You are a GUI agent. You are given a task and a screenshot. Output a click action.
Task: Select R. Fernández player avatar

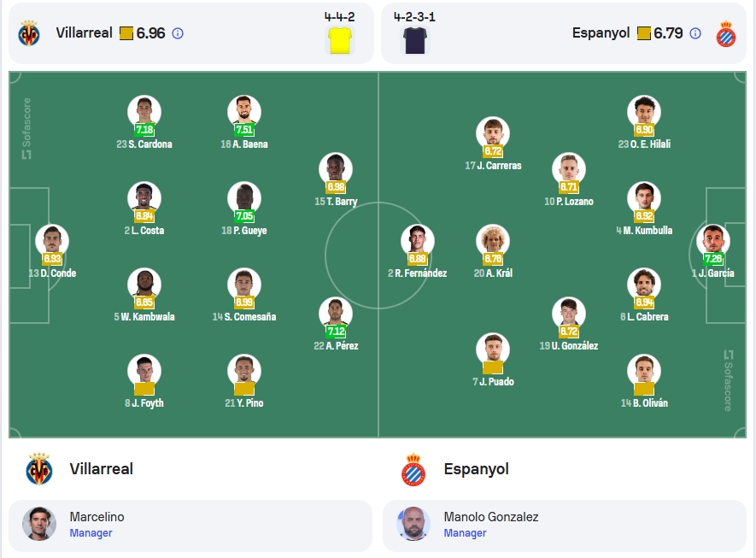pyautogui.click(x=418, y=241)
